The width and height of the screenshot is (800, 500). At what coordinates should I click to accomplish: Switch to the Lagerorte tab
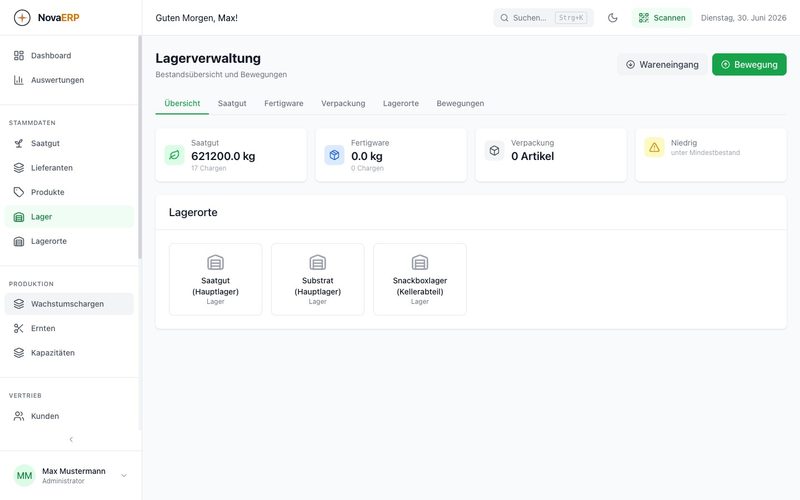(x=401, y=104)
